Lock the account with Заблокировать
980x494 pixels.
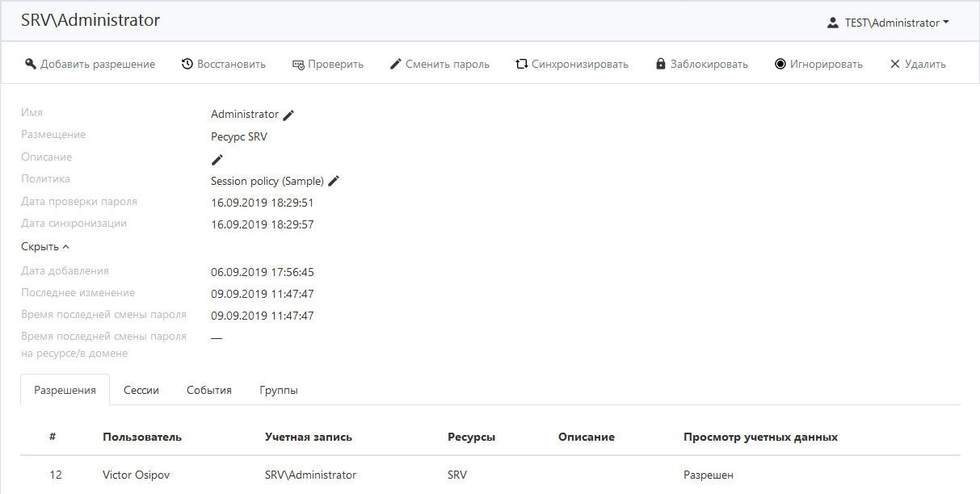(701, 64)
